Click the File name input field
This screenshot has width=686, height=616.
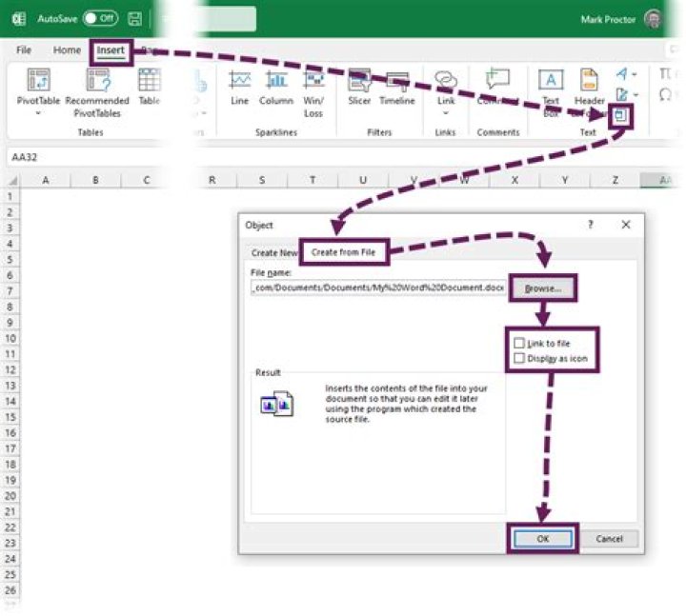(378, 288)
